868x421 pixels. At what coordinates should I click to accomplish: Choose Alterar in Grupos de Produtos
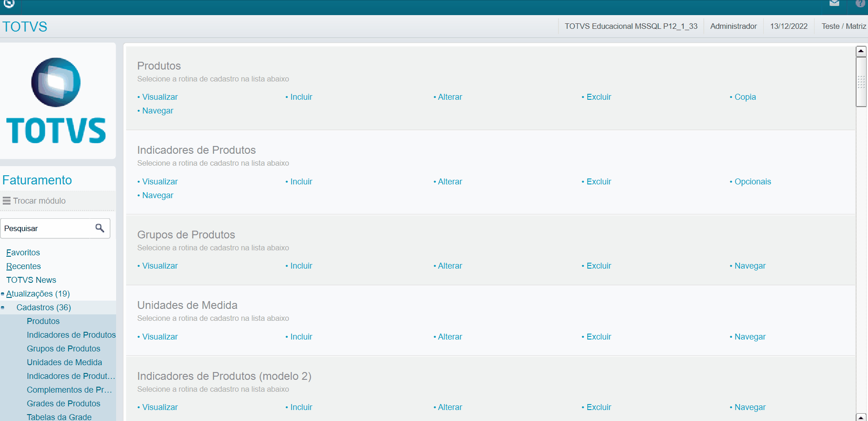(450, 266)
